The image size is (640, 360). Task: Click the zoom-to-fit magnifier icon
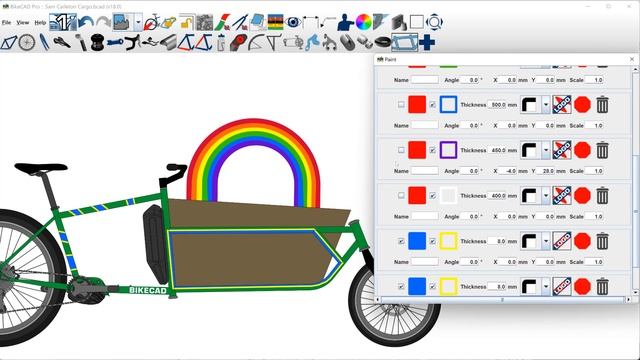[434, 22]
